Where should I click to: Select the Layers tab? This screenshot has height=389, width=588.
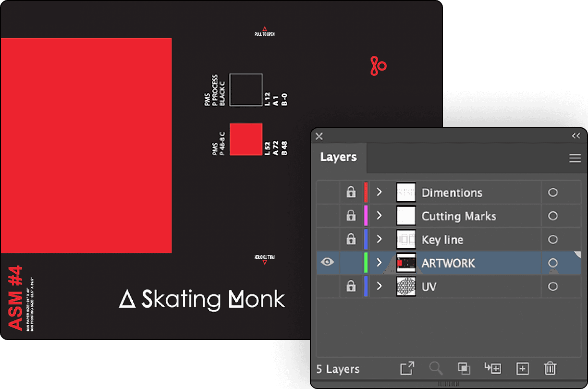point(338,157)
